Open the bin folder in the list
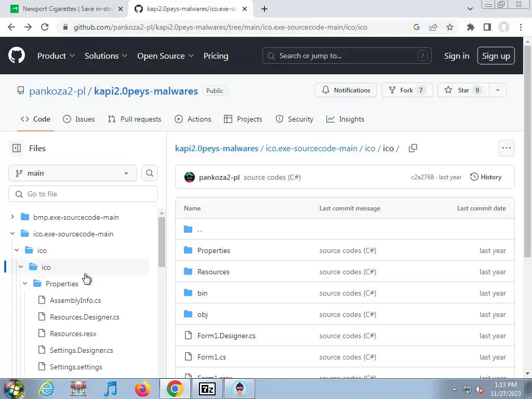Screen dimensions: 532x399 pyautogui.click(x=202, y=293)
